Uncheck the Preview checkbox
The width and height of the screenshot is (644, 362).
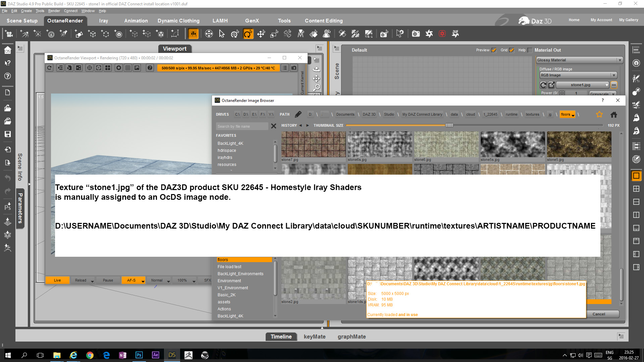[x=494, y=50]
